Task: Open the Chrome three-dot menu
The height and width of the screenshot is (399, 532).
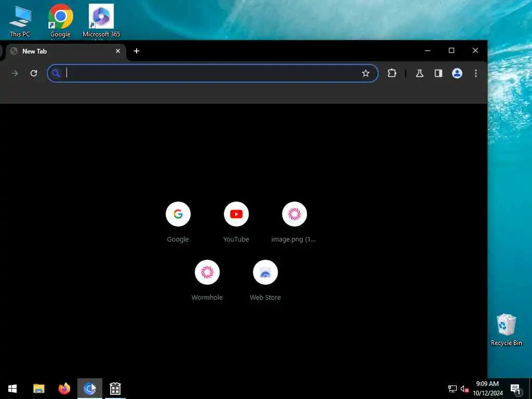Action: pyautogui.click(x=476, y=73)
